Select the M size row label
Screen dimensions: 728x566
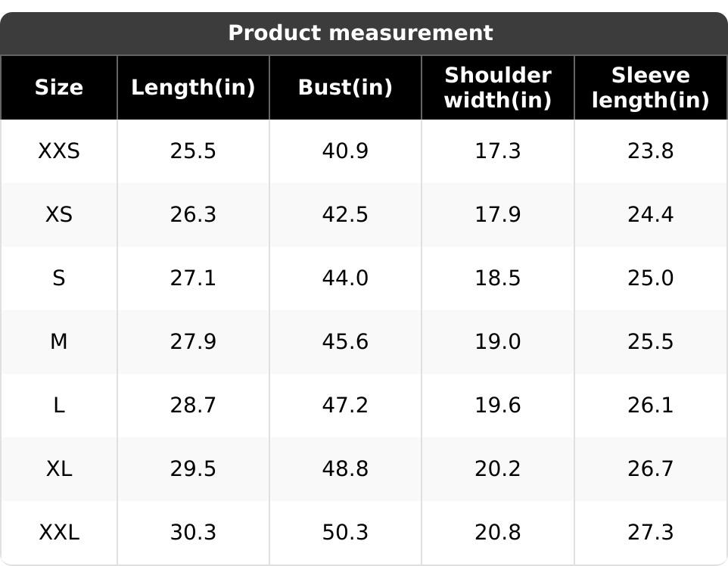(x=59, y=342)
